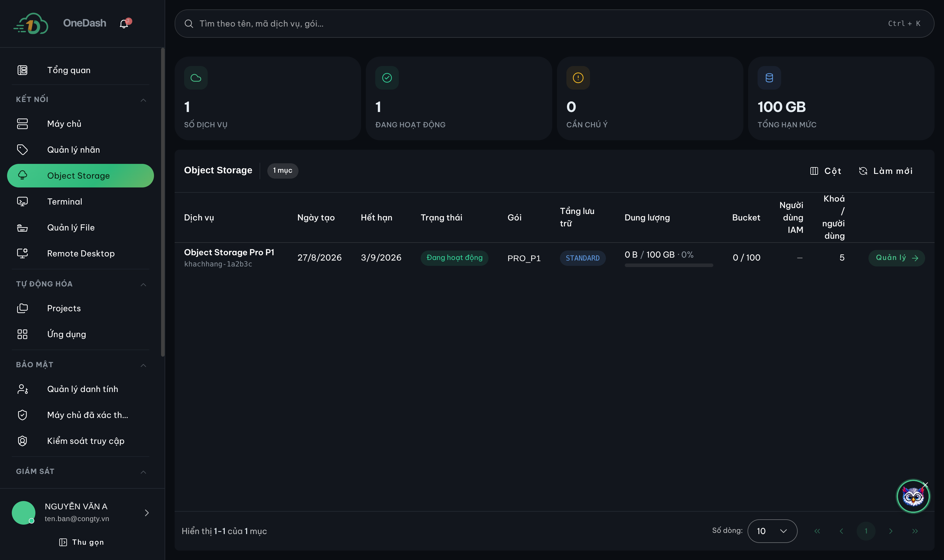Close the owl assistant widget
The width and height of the screenshot is (944, 560).
click(925, 485)
